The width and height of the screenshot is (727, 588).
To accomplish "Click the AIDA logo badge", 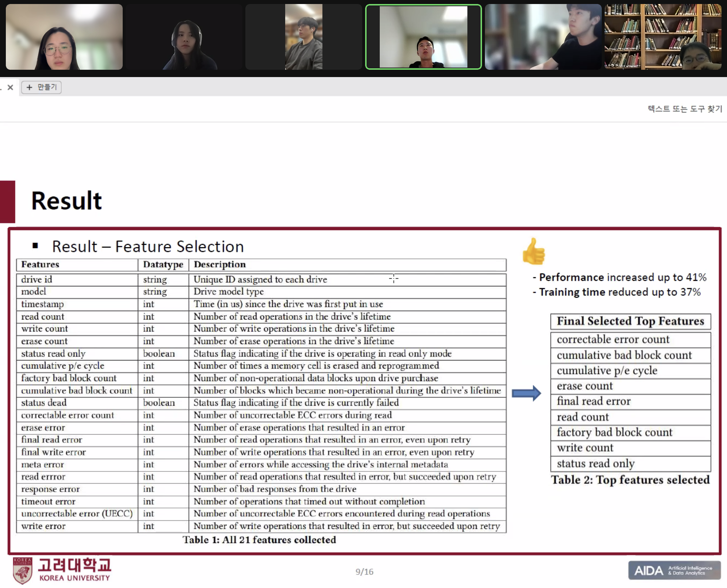I will click(x=674, y=570).
